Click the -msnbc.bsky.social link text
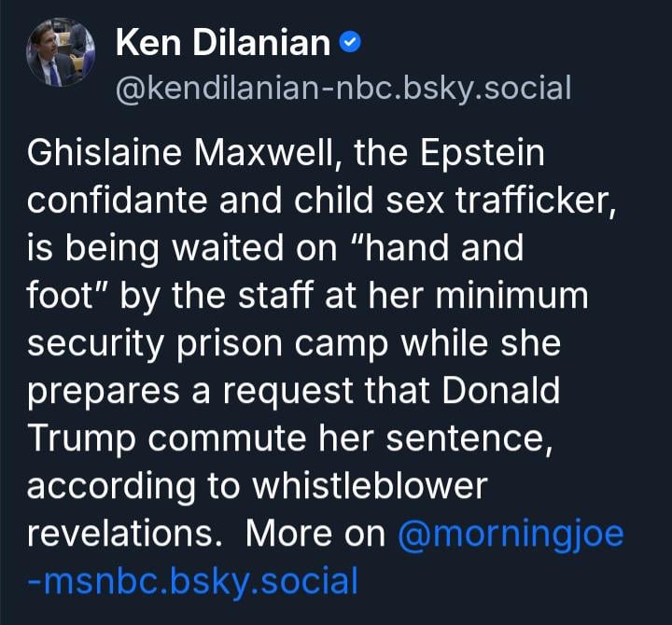 (x=193, y=580)
